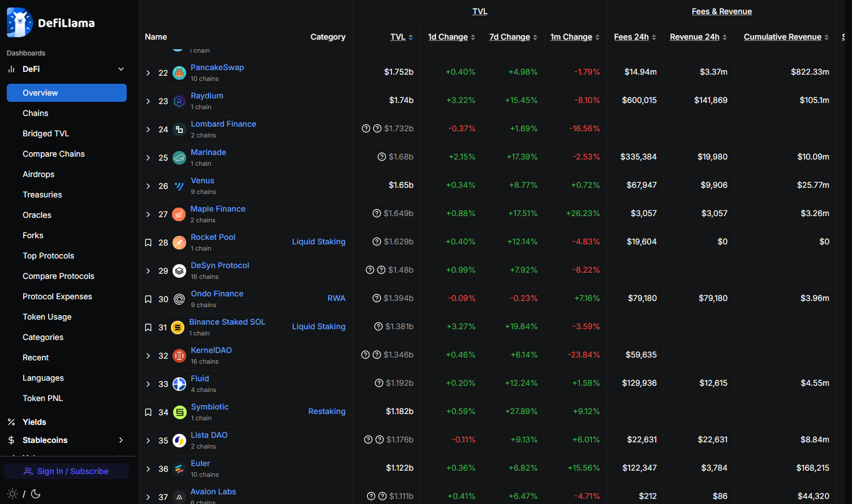
Task: Click the Ondo Finance logo
Action: 179,299
